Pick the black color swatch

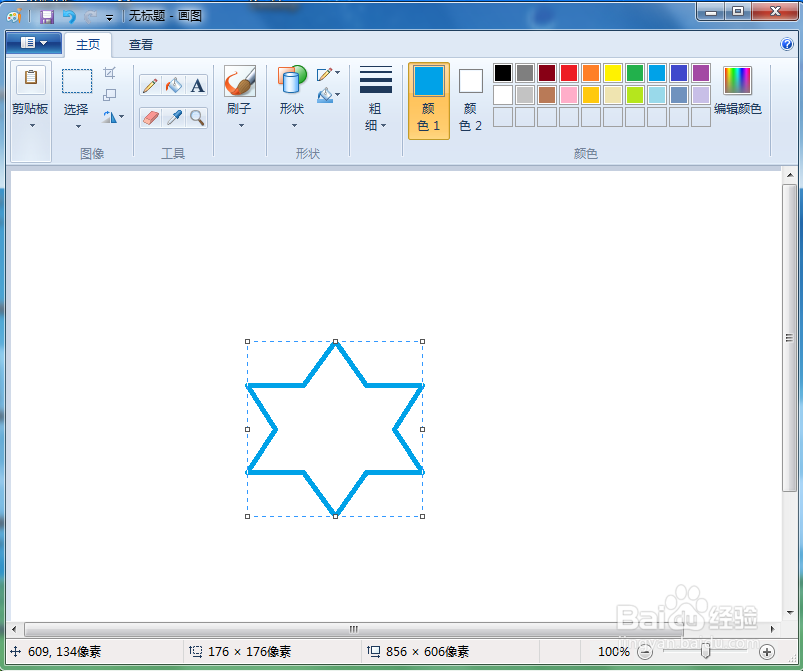tap(503, 73)
